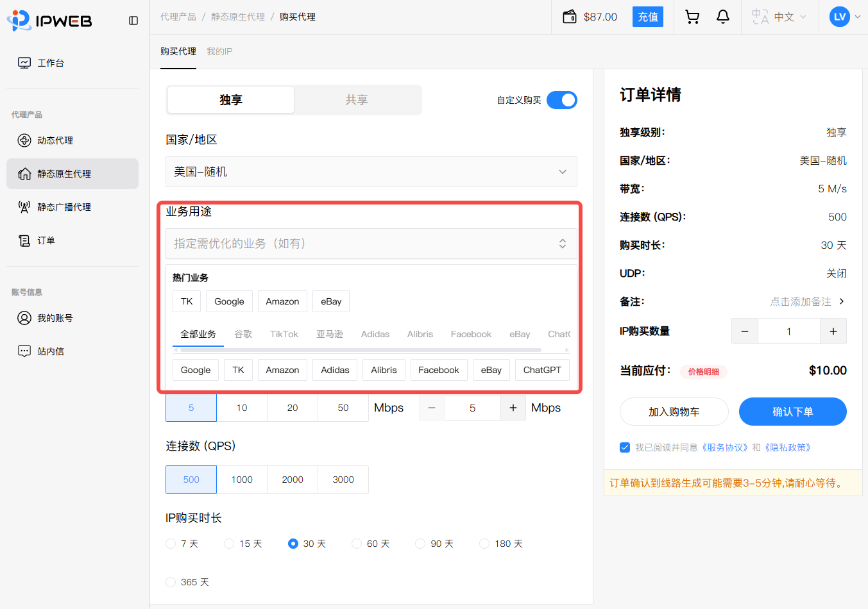Open 站内信 in the sidebar
This screenshot has width=868, height=609.
click(x=72, y=351)
